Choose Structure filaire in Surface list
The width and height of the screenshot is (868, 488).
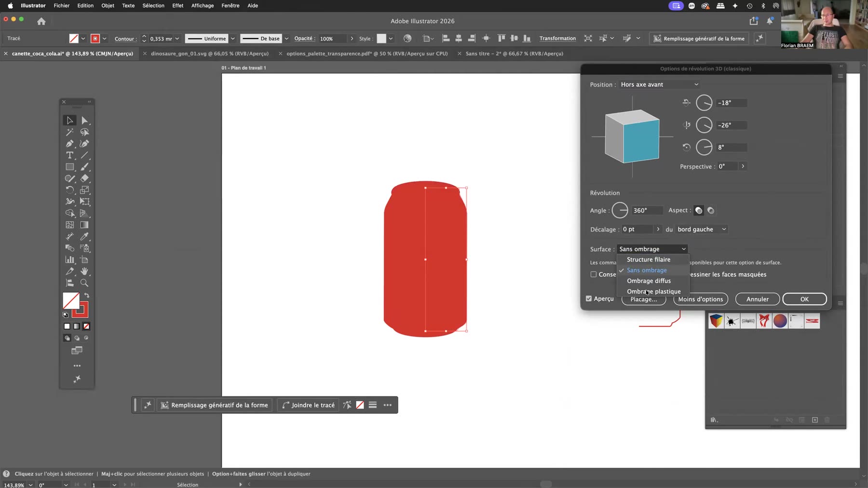pyautogui.click(x=648, y=259)
